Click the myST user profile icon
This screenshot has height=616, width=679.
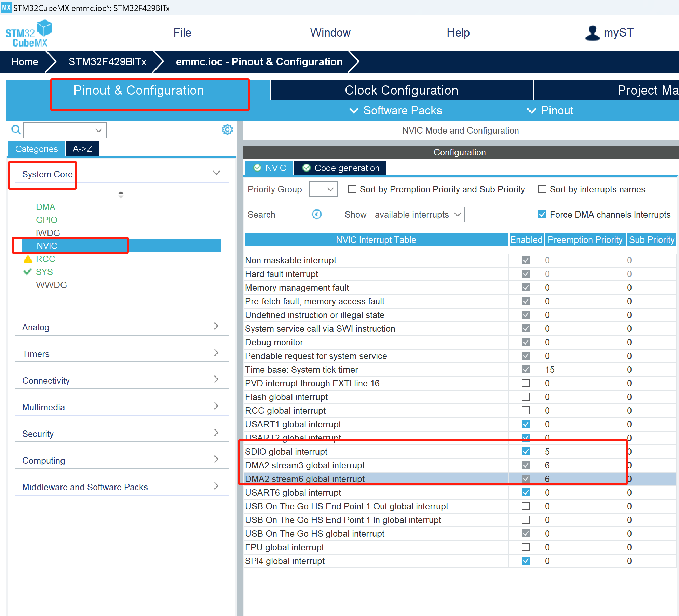pos(592,33)
